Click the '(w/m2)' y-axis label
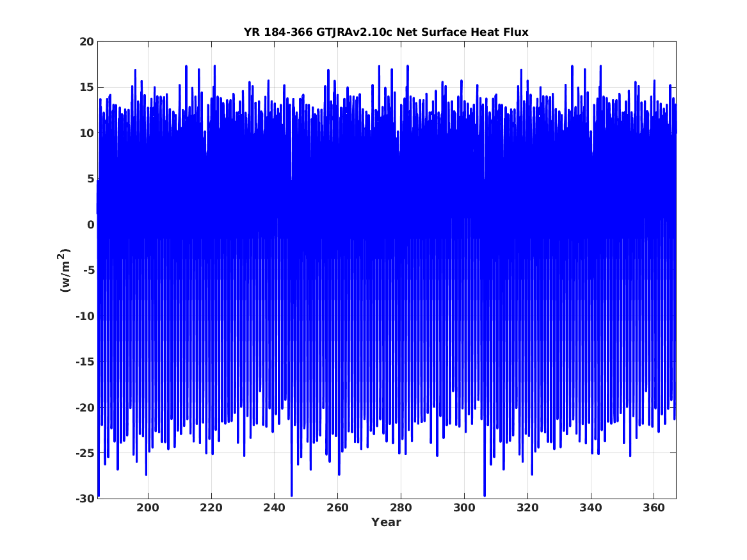 pos(64,270)
